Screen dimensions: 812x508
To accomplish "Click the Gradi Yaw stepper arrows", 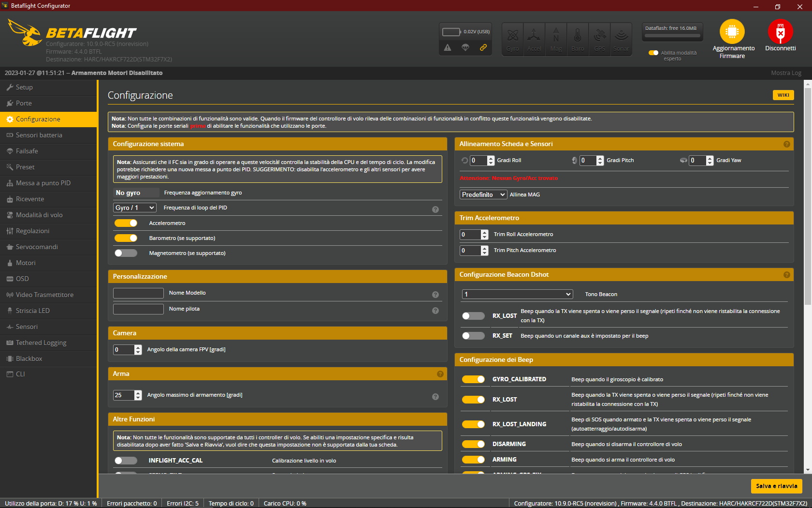I will (x=710, y=161).
